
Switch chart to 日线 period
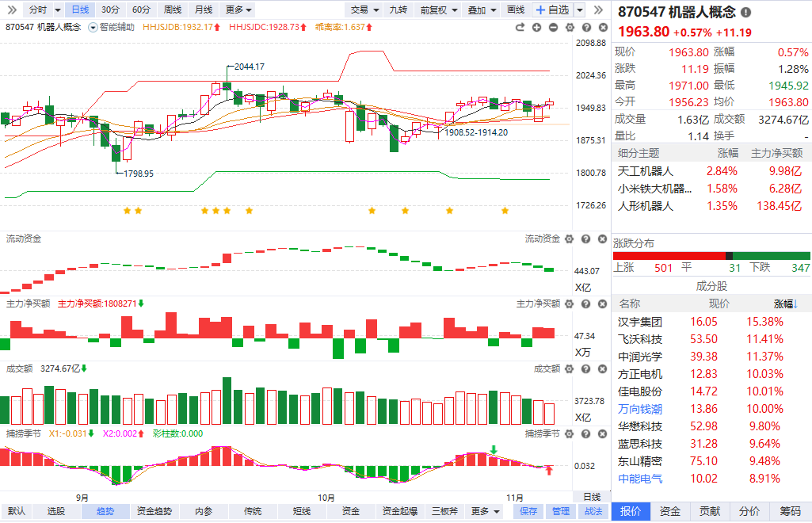point(80,10)
